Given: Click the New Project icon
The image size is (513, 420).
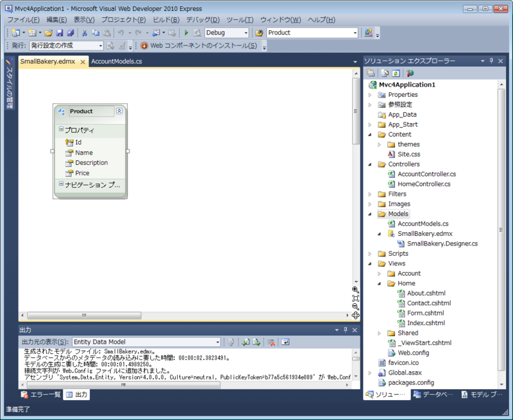Looking at the screenshot, I should point(15,33).
